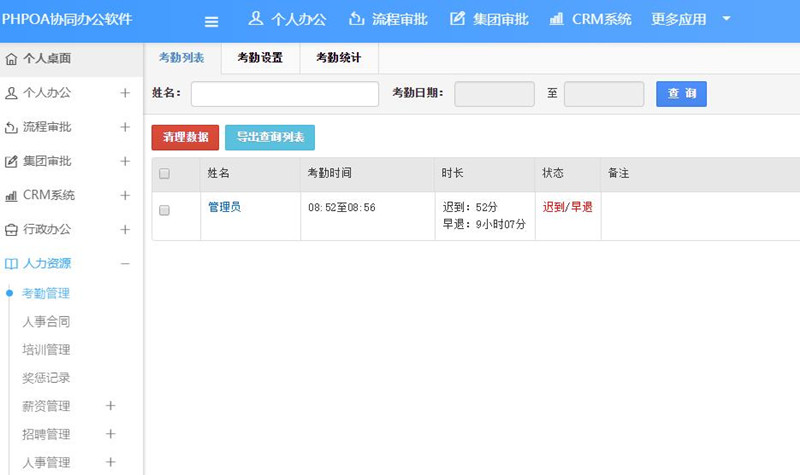The width and height of the screenshot is (800, 475).
Task: Open the 考勤统计 tab
Action: coord(338,58)
